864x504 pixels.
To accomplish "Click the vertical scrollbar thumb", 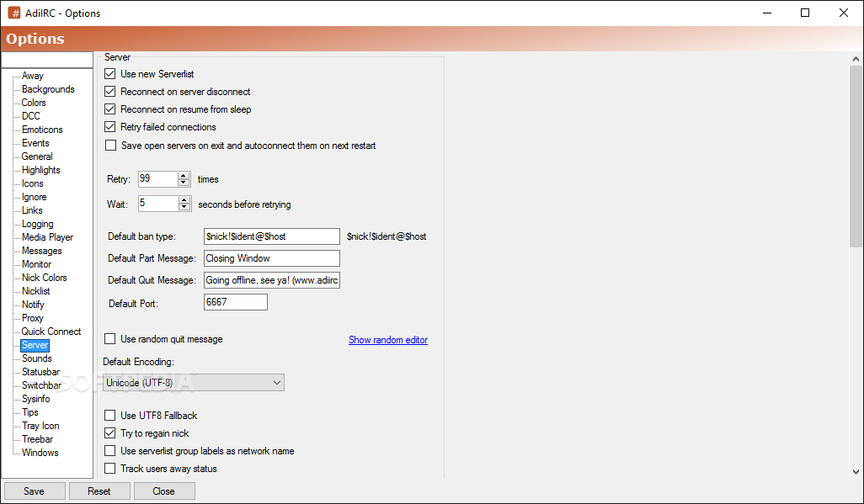I will 856,156.
